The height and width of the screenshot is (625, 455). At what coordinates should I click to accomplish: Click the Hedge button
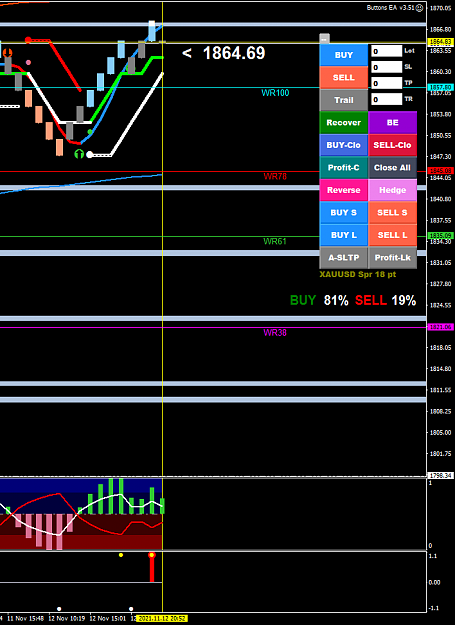tap(392, 190)
